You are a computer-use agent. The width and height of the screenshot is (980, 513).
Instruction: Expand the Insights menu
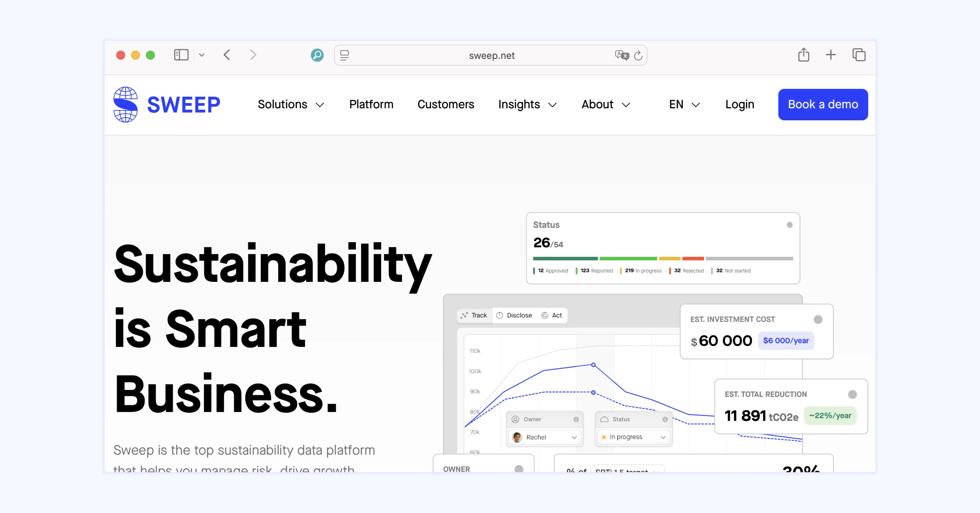click(x=528, y=104)
